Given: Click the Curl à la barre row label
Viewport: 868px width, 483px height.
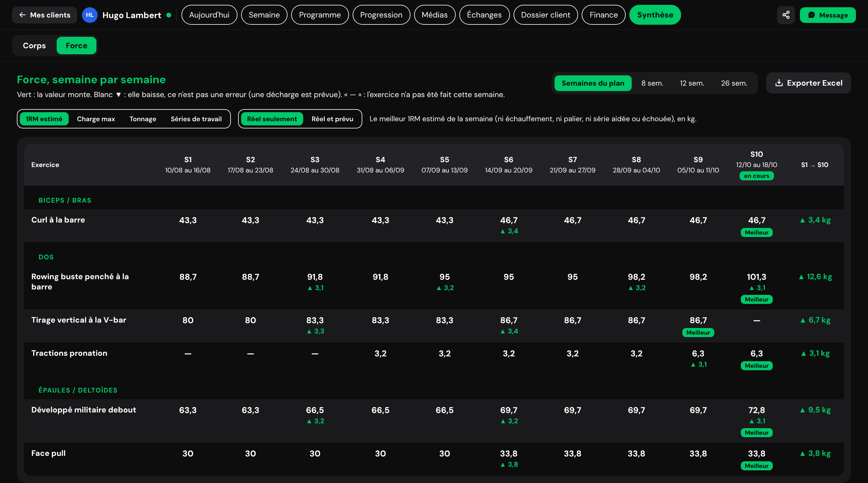Looking at the screenshot, I should (58, 220).
